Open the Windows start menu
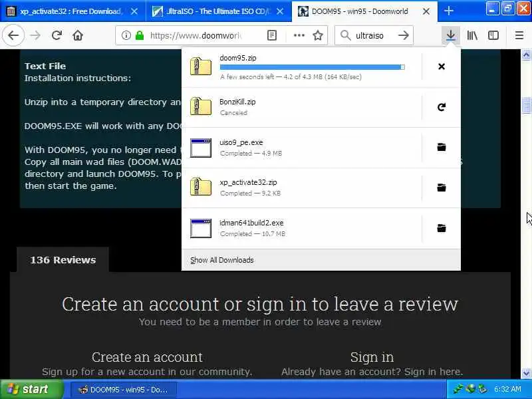 click(31, 389)
